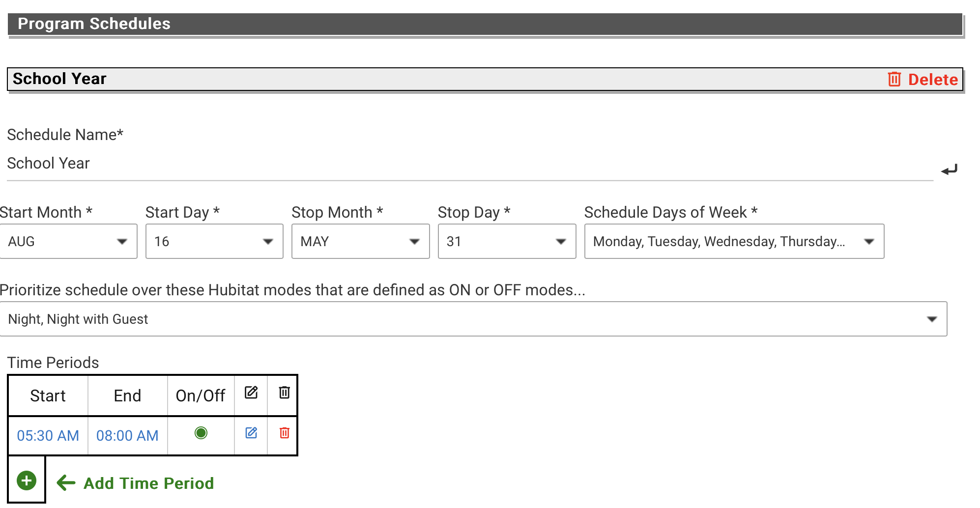Image resolution: width=980 pixels, height=508 pixels.
Task: Open the Start Month dropdown showing AUG
Action: click(x=68, y=241)
